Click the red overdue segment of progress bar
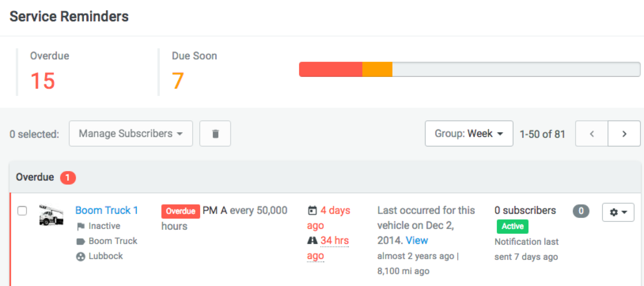 [x=330, y=69]
